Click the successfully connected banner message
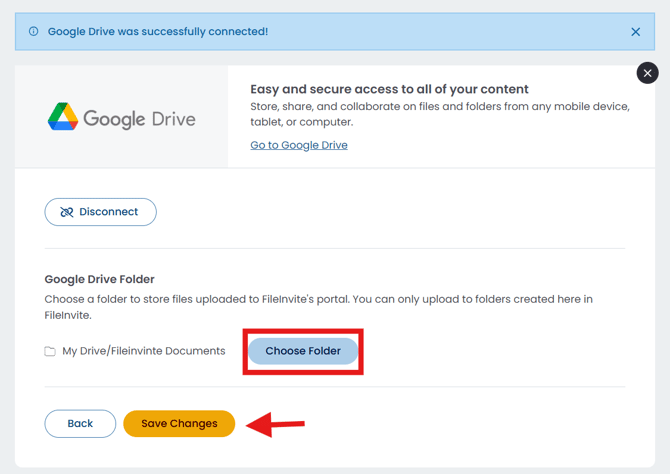 pos(158,32)
